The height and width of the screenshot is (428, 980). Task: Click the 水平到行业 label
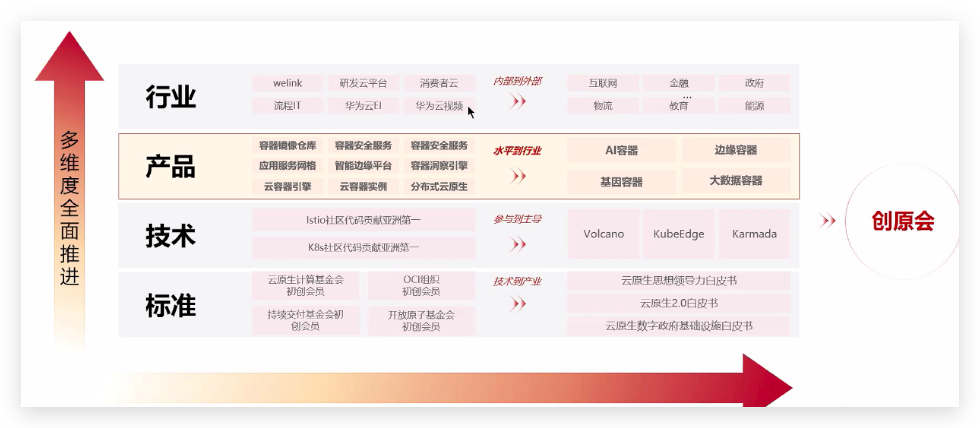pyautogui.click(x=517, y=151)
